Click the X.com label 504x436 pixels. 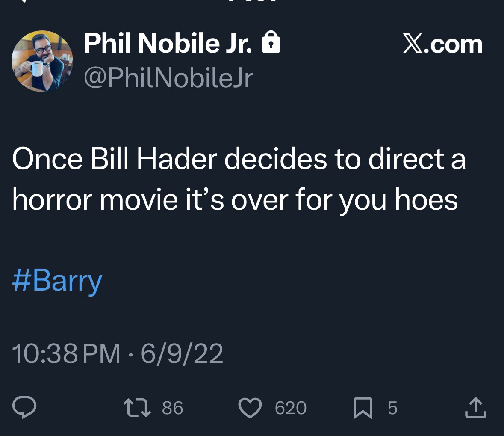pos(442,44)
